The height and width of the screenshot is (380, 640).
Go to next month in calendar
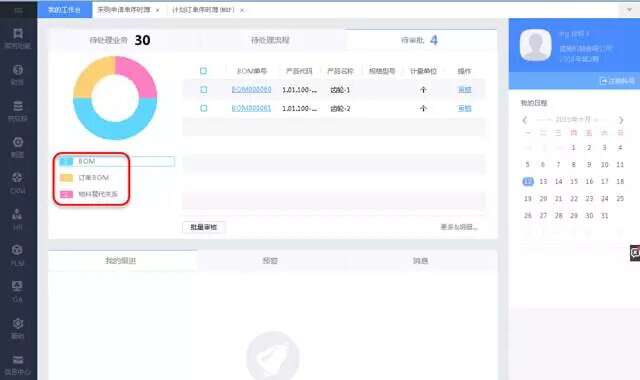coord(621,120)
